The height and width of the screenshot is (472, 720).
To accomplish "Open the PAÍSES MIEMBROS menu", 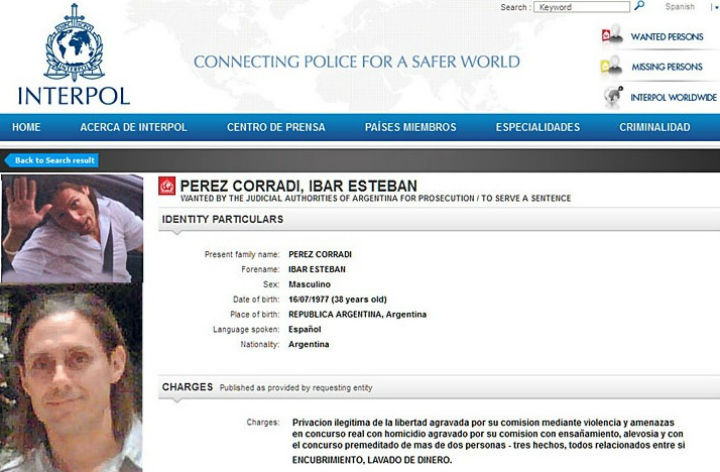I will (411, 127).
